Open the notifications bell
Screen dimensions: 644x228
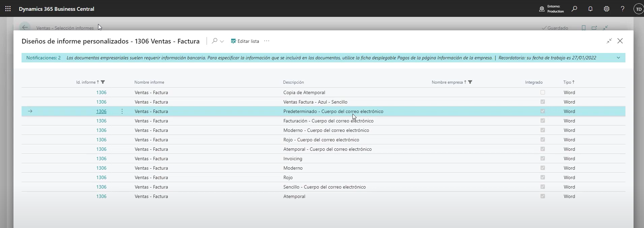(590, 9)
